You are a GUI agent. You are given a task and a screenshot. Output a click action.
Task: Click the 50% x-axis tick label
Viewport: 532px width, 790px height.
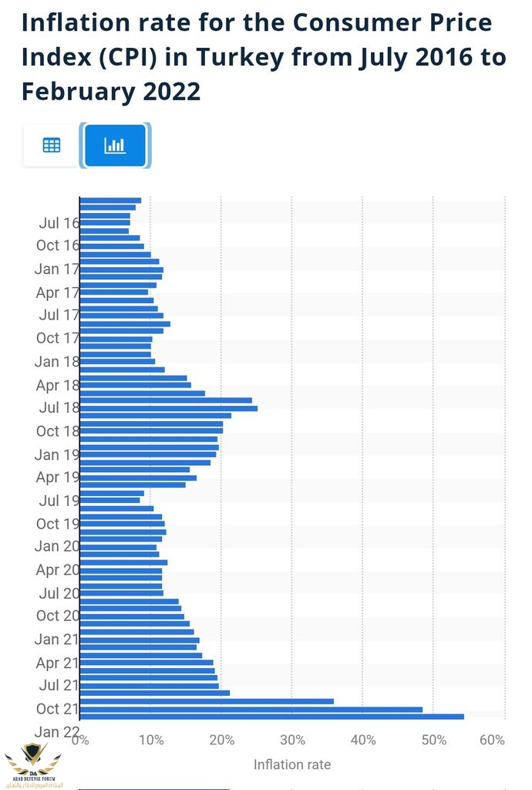click(x=434, y=740)
